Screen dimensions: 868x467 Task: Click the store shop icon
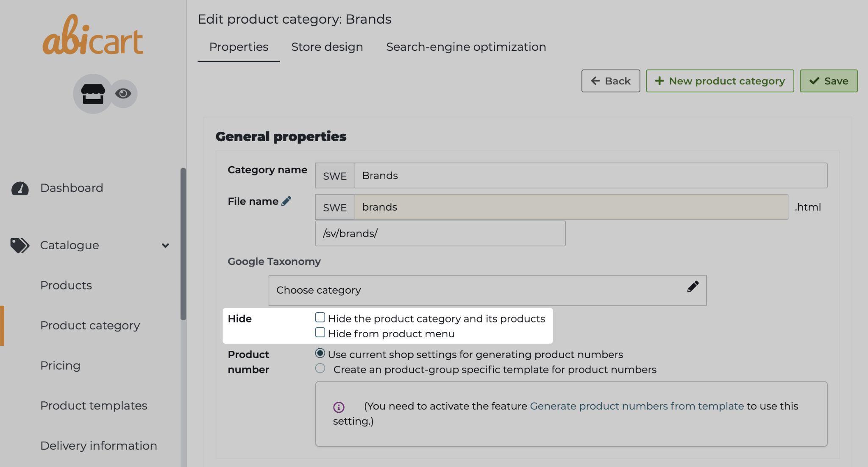pyautogui.click(x=93, y=94)
